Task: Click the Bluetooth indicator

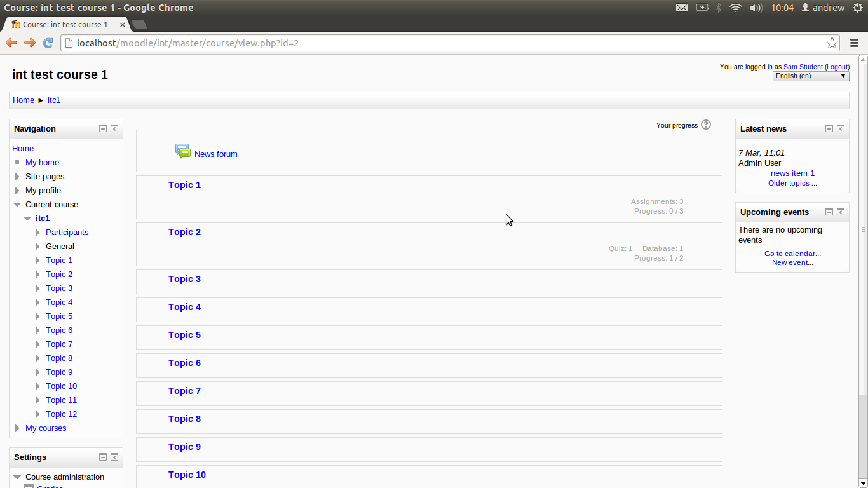Action: click(x=719, y=8)
